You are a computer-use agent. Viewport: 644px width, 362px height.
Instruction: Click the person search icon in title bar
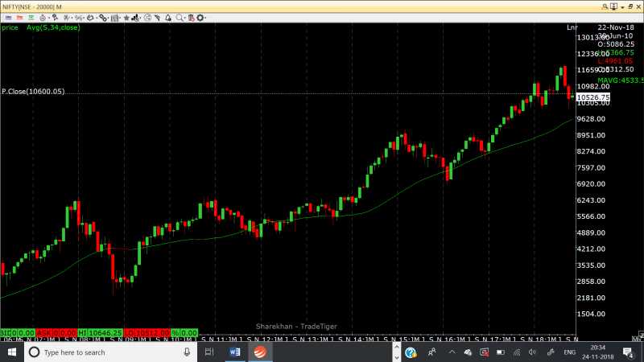[605, 7]
